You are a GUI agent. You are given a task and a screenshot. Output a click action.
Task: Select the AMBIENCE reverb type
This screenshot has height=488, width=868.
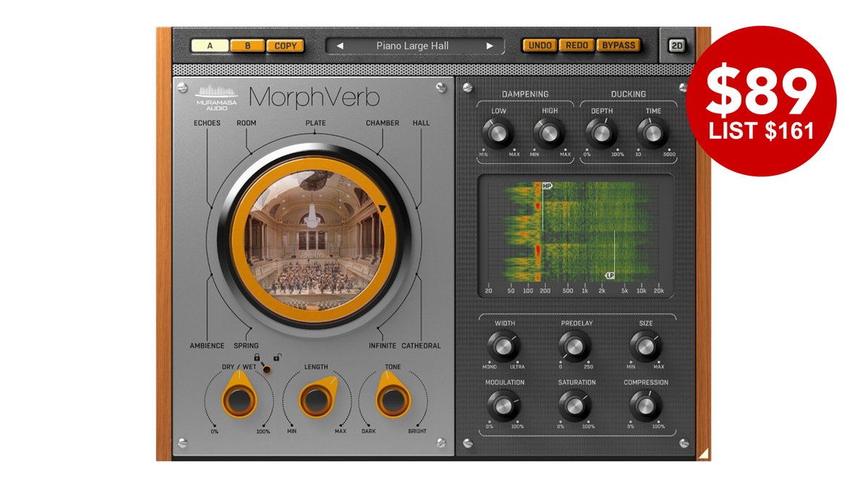(x=207, y=346)
